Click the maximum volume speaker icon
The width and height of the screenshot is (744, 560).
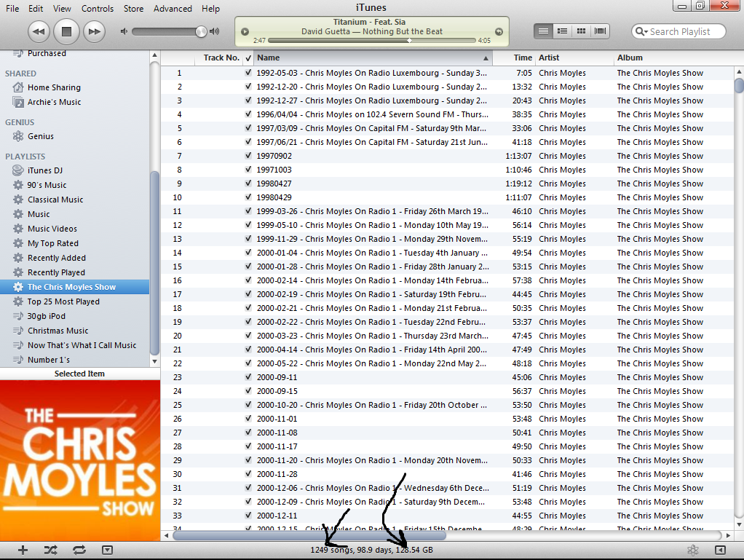coord(215,31)
